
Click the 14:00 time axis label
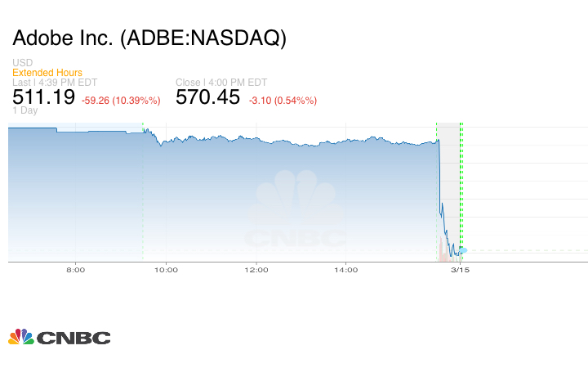pyautogui.click(x=345, y=269)
